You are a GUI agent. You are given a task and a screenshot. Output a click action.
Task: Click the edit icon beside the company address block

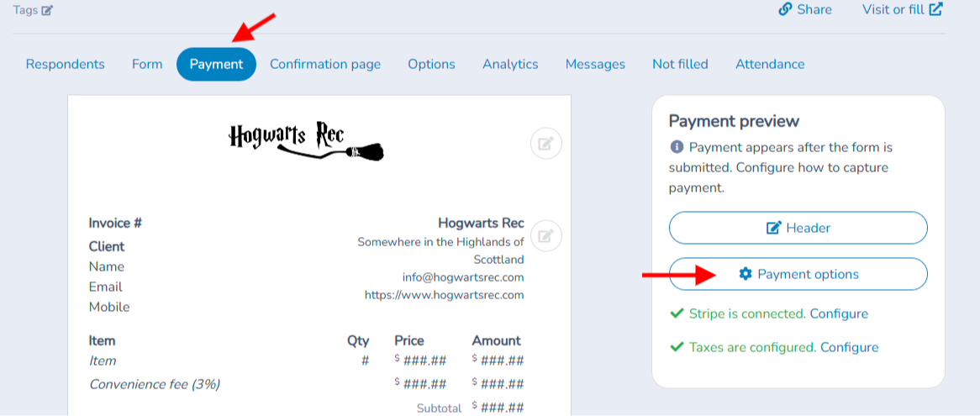click(x=546, y=236)
